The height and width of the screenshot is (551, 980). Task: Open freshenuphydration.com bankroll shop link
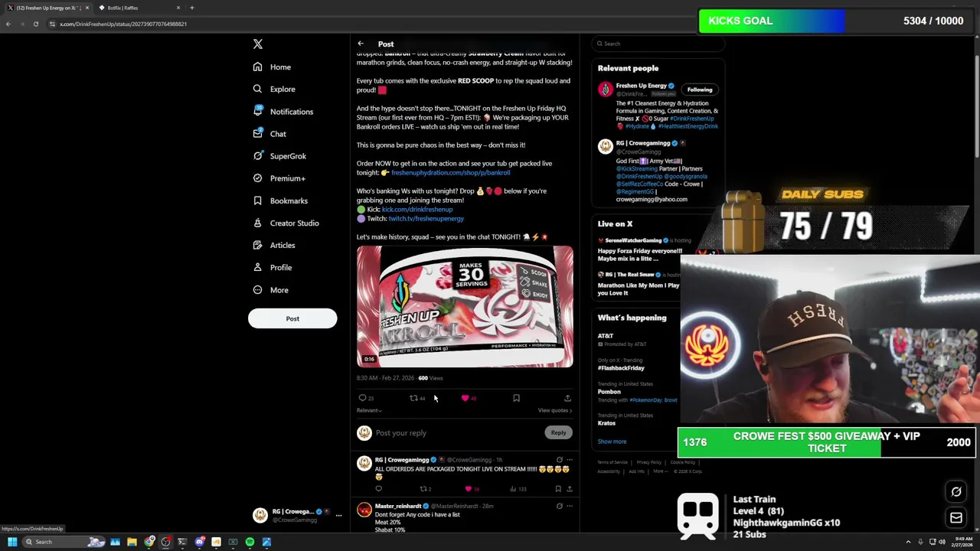(x=450, y=173)
